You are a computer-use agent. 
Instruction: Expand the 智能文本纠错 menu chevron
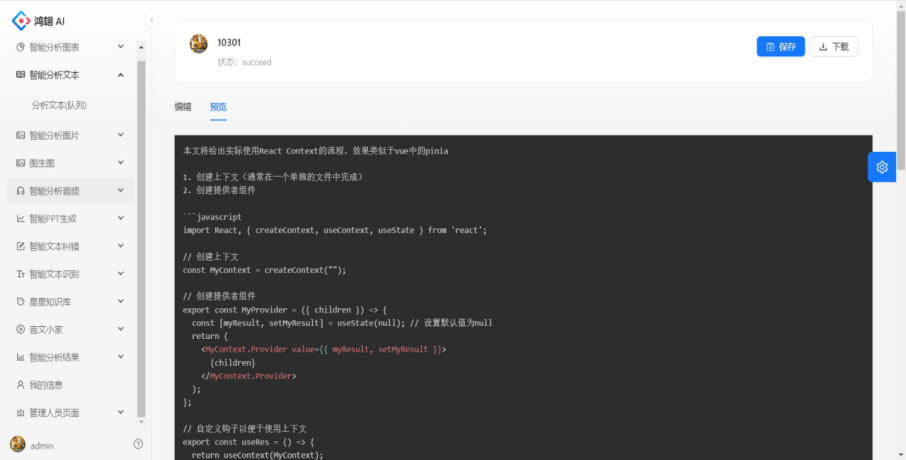click(x=121, y=246)
